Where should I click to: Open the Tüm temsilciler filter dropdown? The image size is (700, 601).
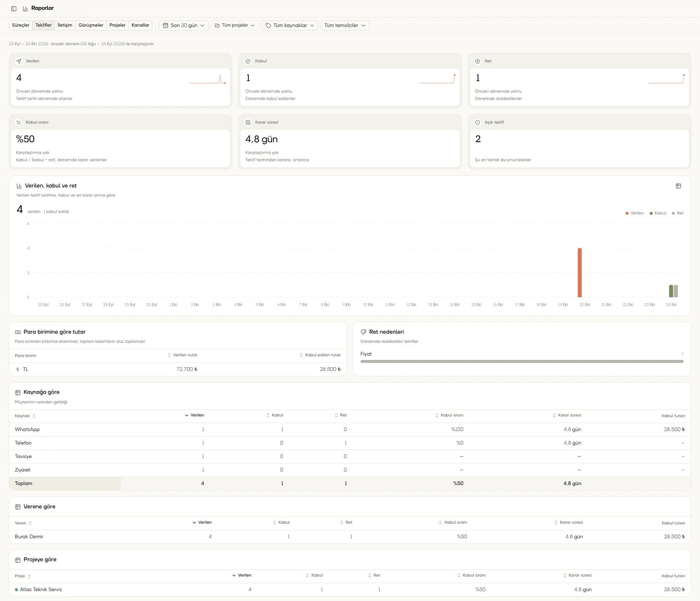345,25
